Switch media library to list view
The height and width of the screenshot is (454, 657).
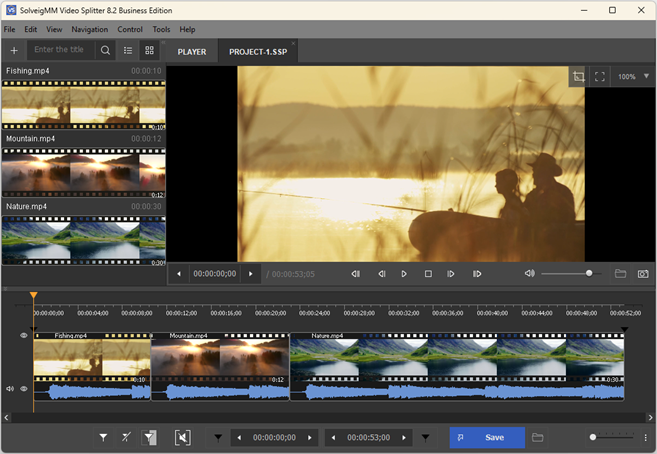point(128,50)
